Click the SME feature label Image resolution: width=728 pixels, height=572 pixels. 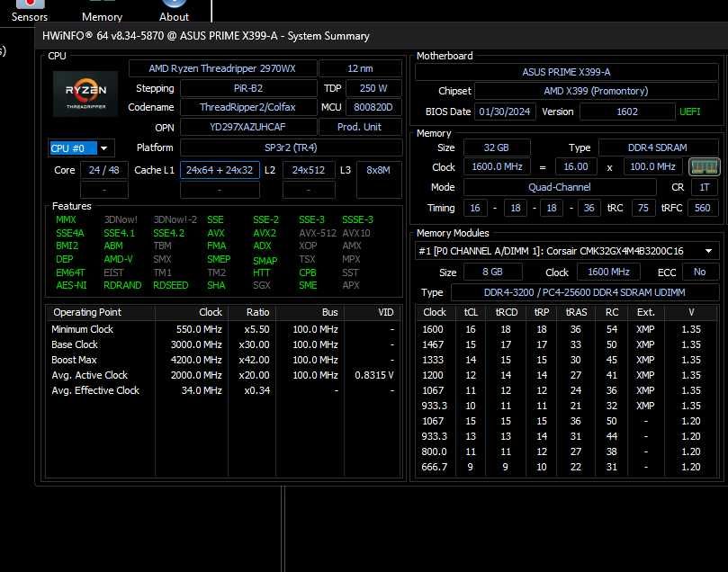coord(308,285)
